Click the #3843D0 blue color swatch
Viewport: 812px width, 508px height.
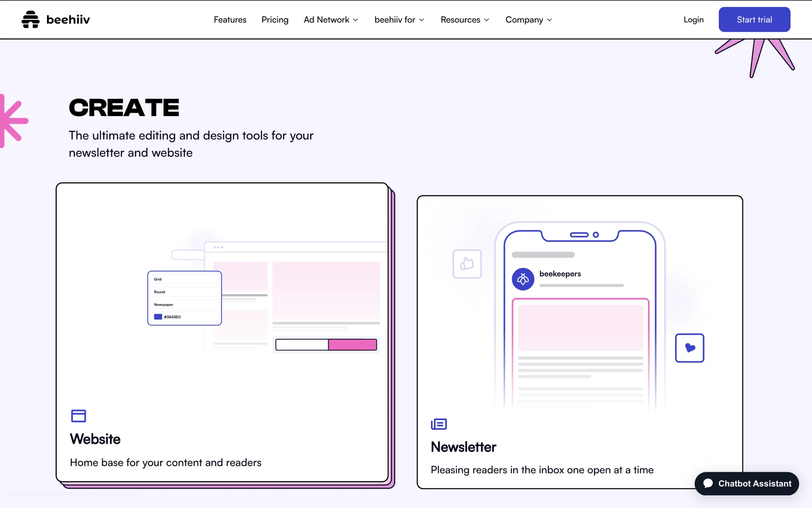pos(158,317)
